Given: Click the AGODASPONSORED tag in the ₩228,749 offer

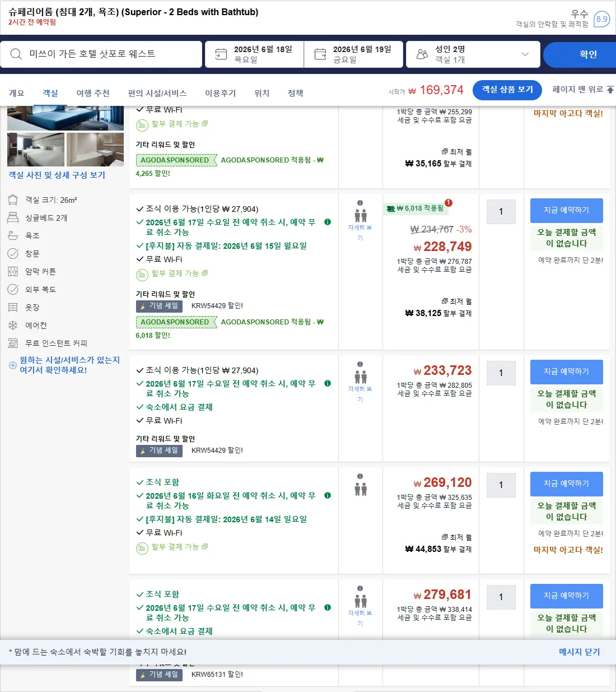Looking at the screenshot, I should click(176, 322).
